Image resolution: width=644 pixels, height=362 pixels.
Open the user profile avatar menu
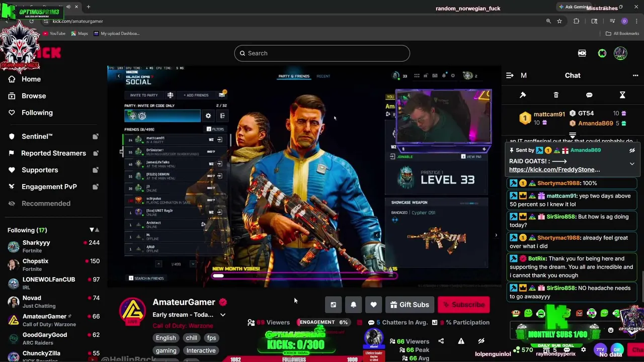pyautogui.click(x=620, y=53)
